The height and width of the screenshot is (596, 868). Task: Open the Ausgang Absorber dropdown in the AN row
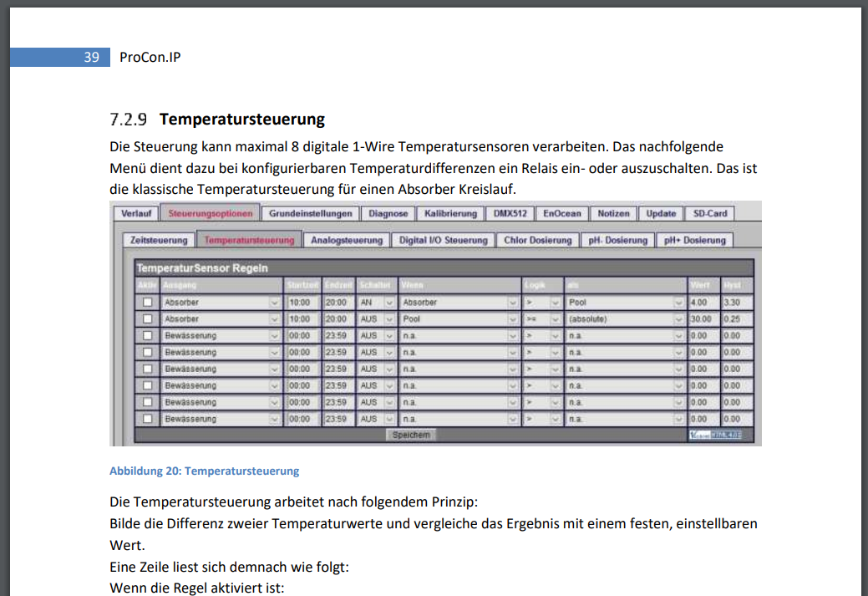[221, 303]
